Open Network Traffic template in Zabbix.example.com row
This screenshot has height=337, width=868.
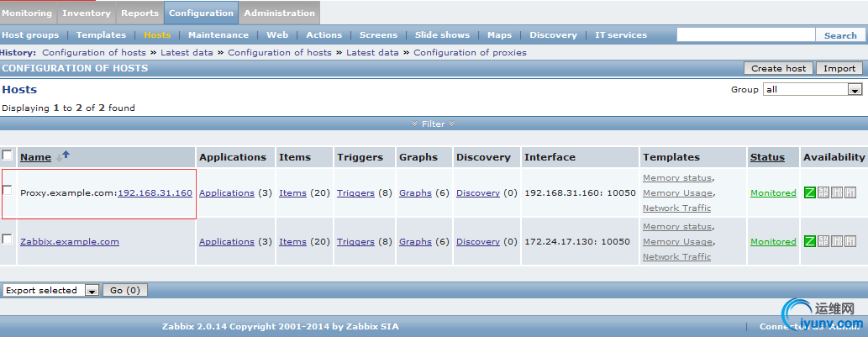coord(676,256)
